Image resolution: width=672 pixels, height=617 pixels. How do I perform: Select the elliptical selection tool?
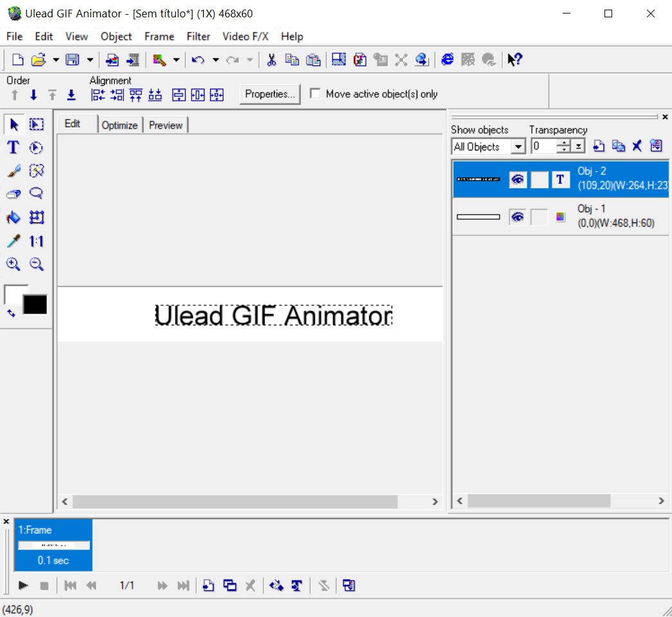tap(37, 147)
